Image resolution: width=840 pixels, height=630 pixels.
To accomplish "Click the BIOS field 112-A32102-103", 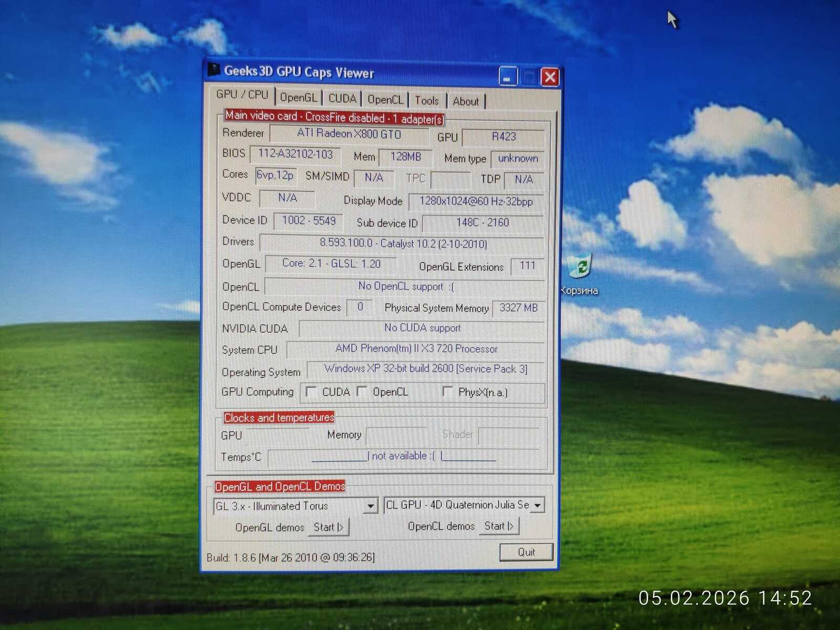I will [296, 154].
